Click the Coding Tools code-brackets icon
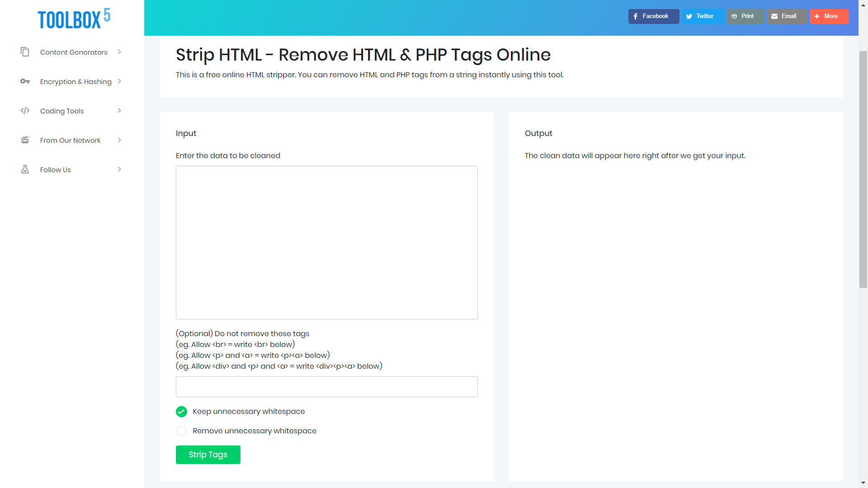This screenshot has height=488, width=868. click(x=25, y=111)
